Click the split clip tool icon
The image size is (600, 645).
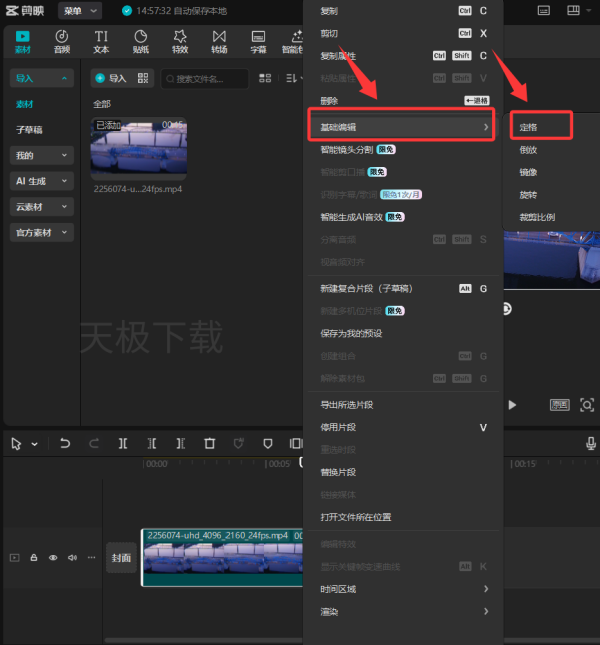123,443
